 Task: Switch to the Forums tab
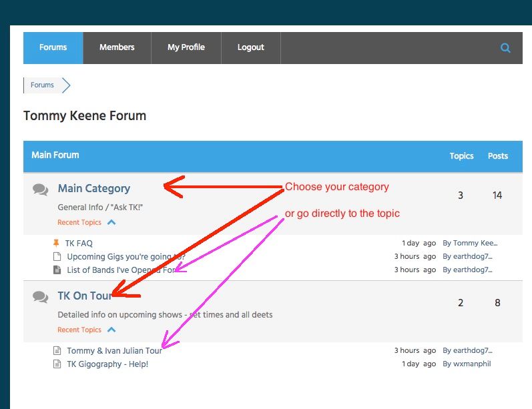pyautogui.click(x=53, y=48)
